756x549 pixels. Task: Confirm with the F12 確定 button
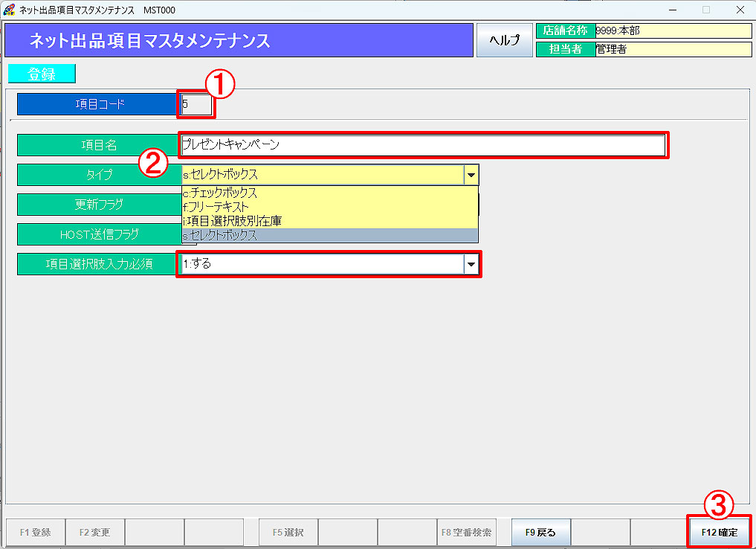click(720, 532)
